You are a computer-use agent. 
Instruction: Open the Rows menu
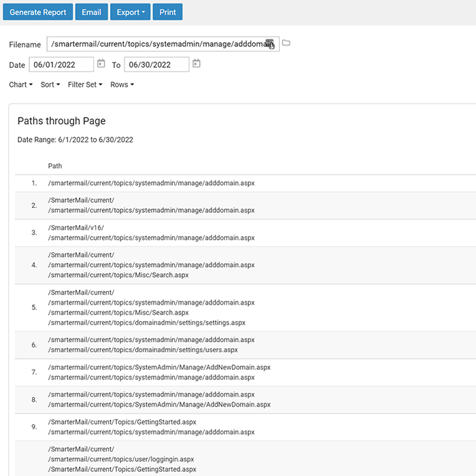coord(122,85)
